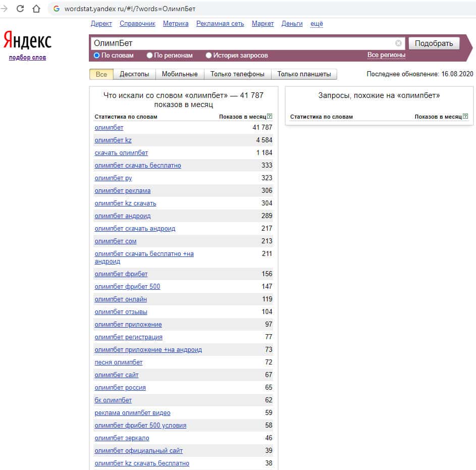476x470 pixels.
Task: Open the 'Метрика' top menu link
Action: (176, 24)
